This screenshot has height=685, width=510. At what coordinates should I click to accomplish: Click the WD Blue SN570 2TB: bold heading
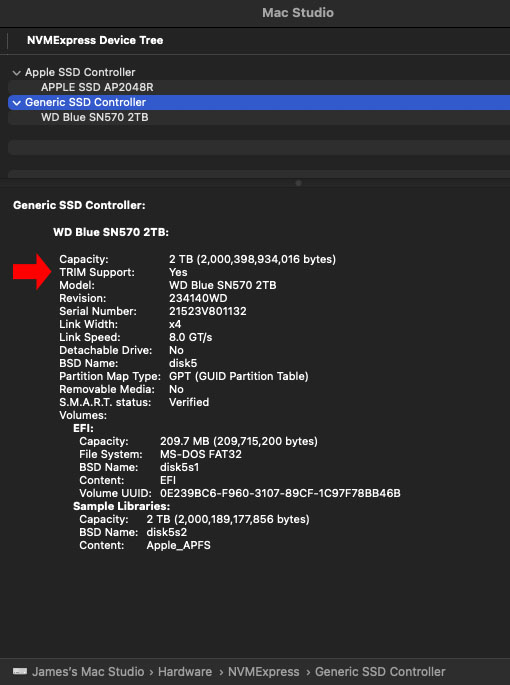111,232
